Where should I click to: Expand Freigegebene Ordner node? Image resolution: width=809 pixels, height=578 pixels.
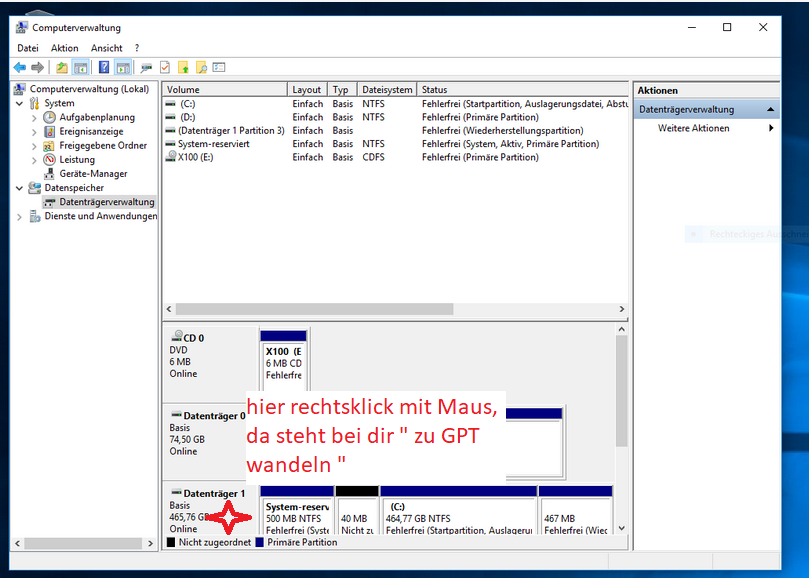[34, 146]
